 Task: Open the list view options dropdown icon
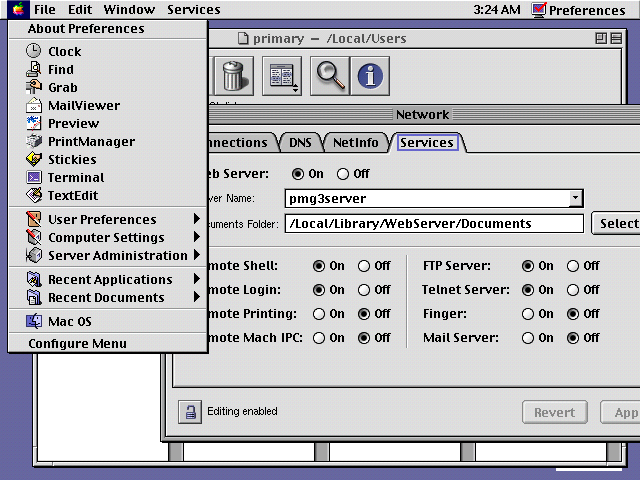click(x=282, y=76)
